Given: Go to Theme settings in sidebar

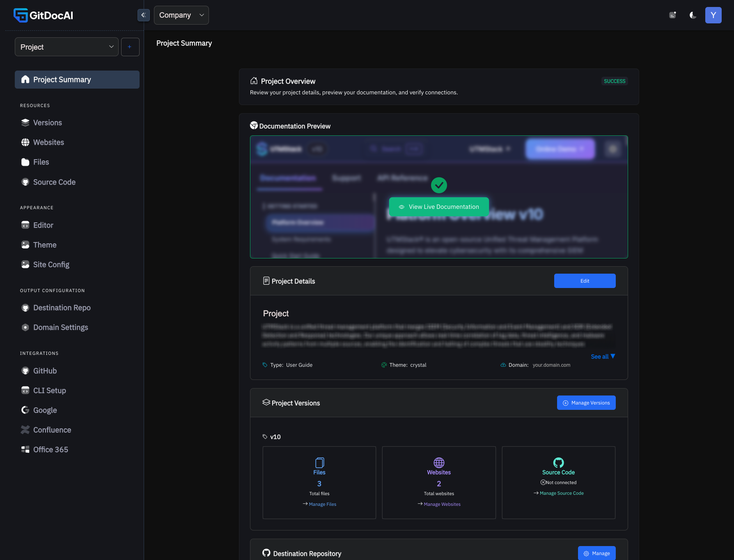Looking at the screenshot, I should (45, 245).
